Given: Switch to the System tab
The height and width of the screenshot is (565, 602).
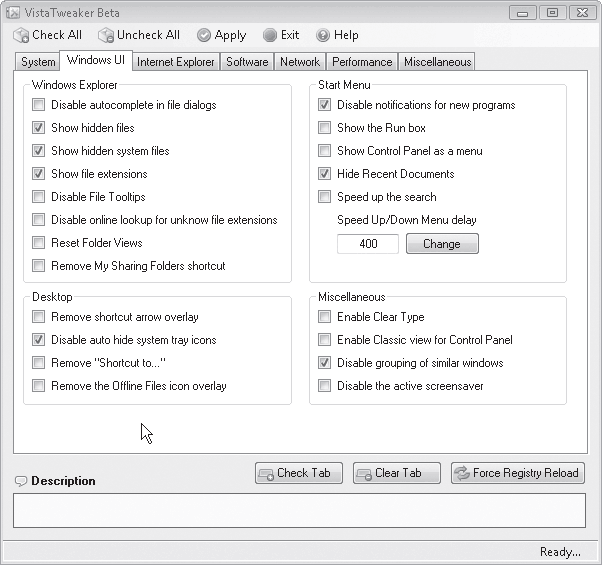Looking at the screenshot, I should point(38,62).
